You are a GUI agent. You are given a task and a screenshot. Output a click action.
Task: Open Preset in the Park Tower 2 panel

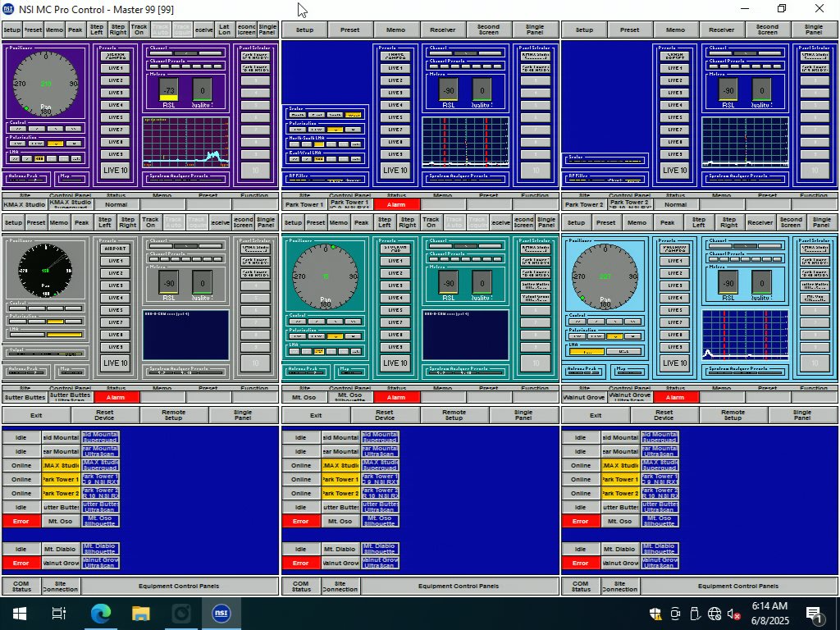coord(629,30)
